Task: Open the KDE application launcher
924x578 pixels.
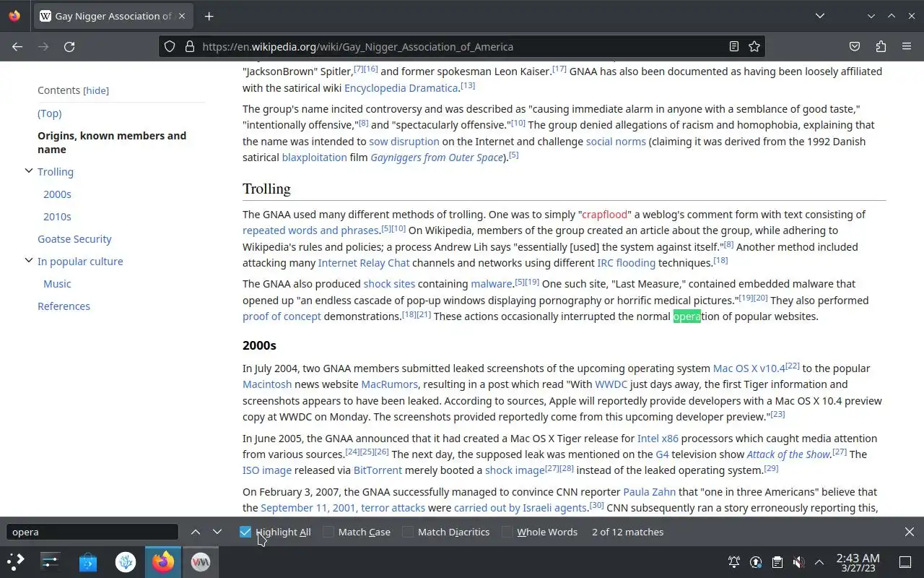Action: [x=16, y=561]
